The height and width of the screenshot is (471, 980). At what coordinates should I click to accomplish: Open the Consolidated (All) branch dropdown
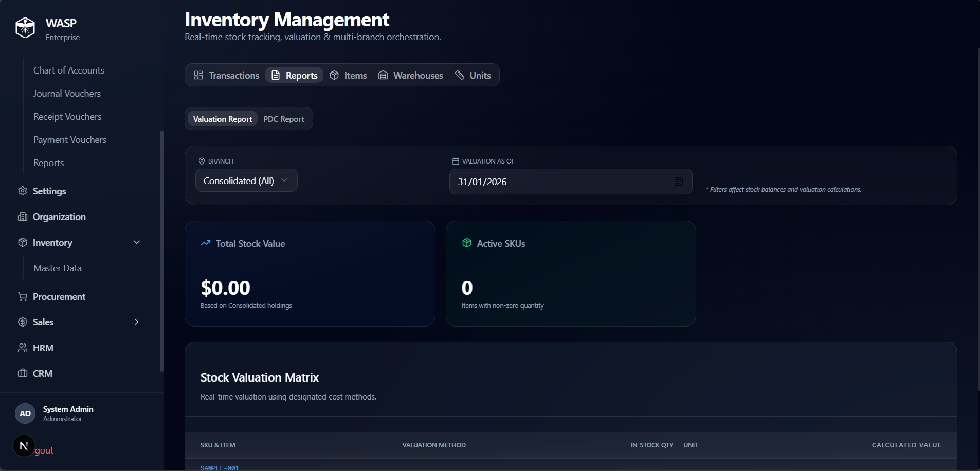click(246, 180)
